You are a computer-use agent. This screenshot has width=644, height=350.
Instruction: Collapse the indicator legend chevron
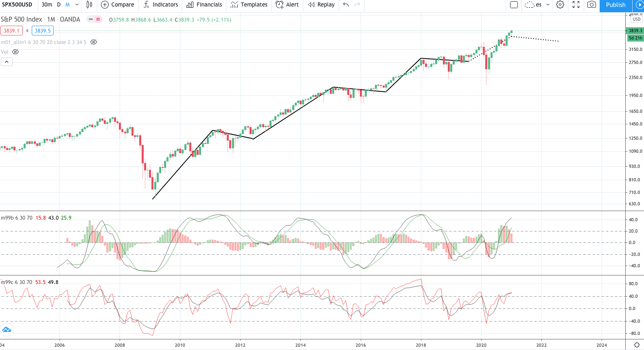click(7, 62)
